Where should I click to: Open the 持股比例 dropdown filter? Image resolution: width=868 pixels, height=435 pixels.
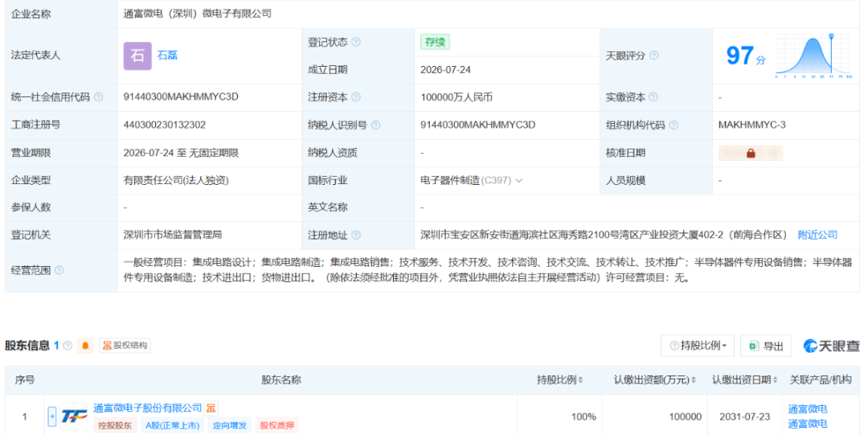[x=698, y=346]
